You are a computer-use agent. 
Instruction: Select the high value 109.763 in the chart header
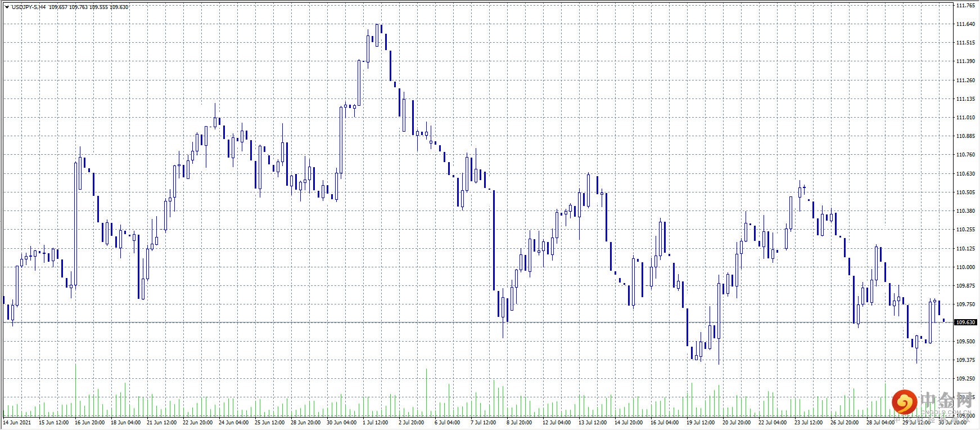tap(78, 7)
